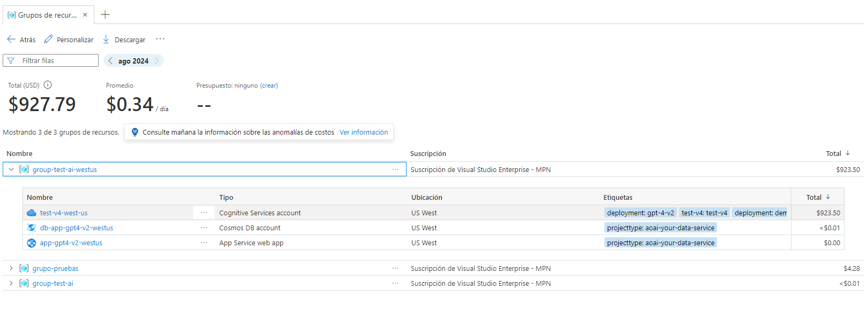Go to next month after ago 2024
The image size is (868, 312).
point(156,61)
